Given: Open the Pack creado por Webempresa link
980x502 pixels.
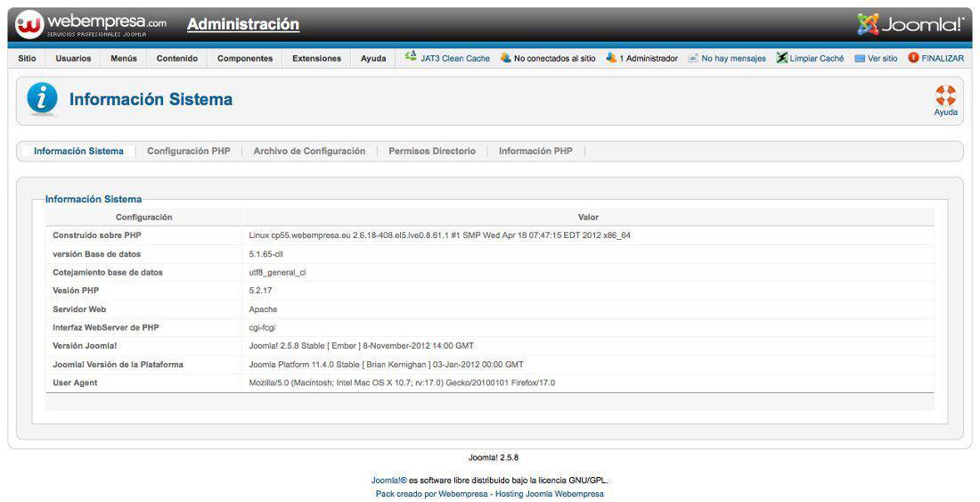Looking at the screenshot, I should [490, 494].
